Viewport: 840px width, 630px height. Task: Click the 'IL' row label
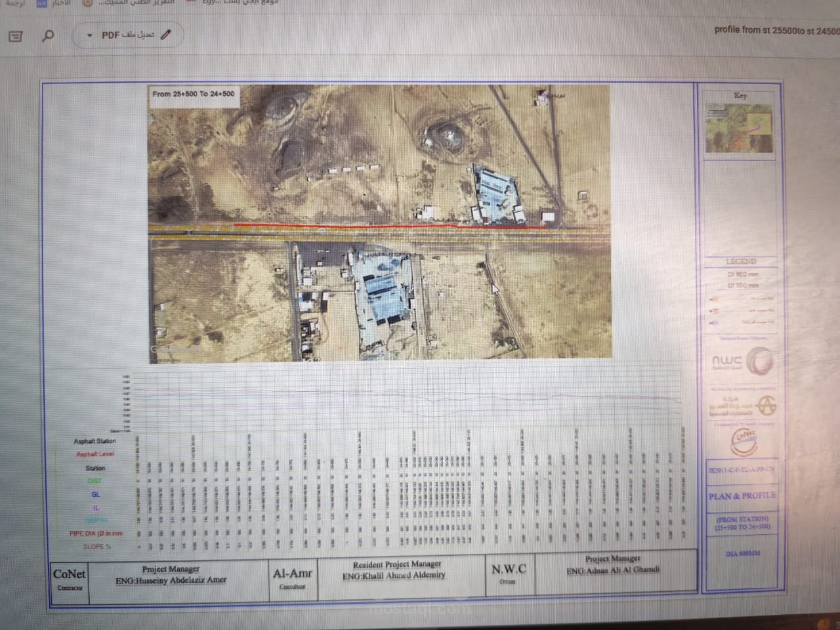pos(96,507)
